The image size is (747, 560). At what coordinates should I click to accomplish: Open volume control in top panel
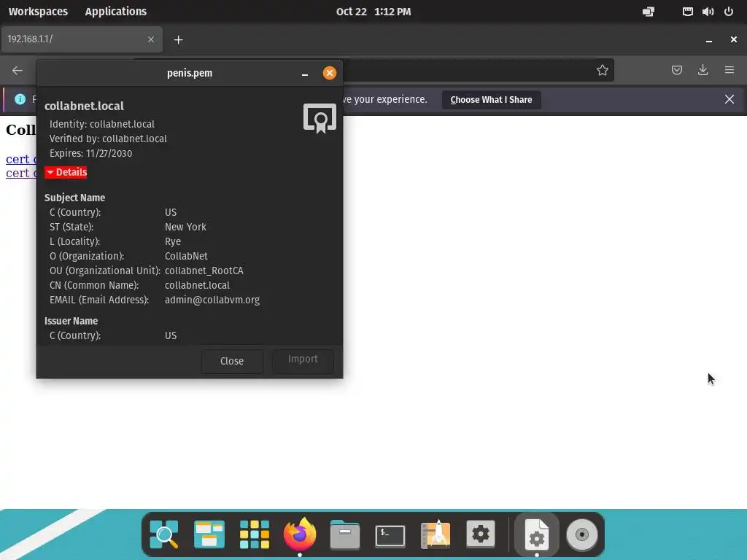click(708, 12)
